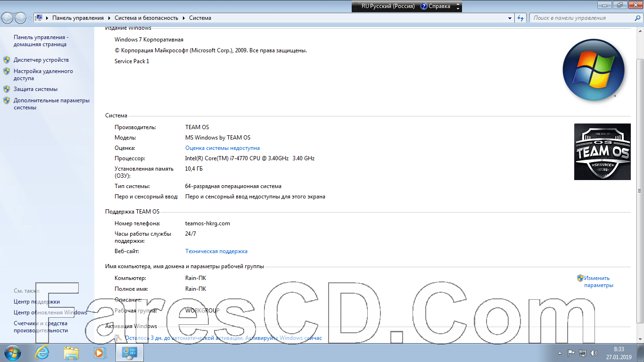Image resolution: width=644 pixels, height=362 pixels.
Task: Click shield icon beside Дополнительные параметры системы
Action: 7,100
